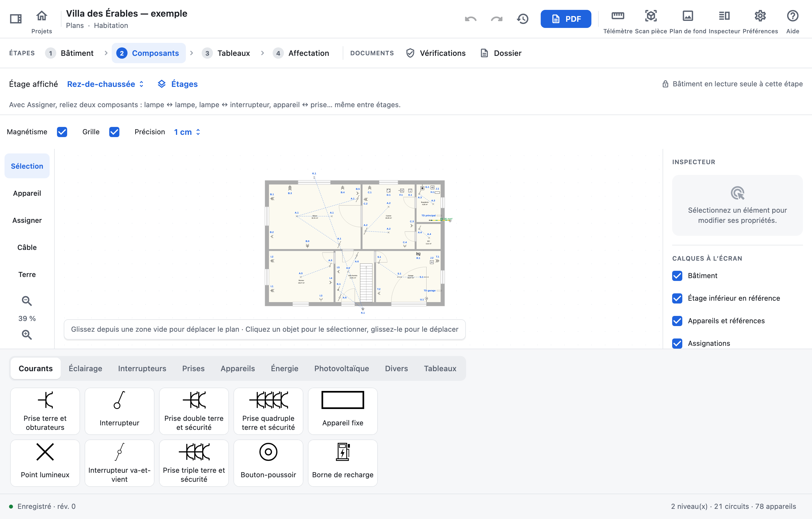This screenshot has height=519, width=812.
Task: Switch to Photovoltaïque tab
Action: pyautogui.click(x=342, y=368)
